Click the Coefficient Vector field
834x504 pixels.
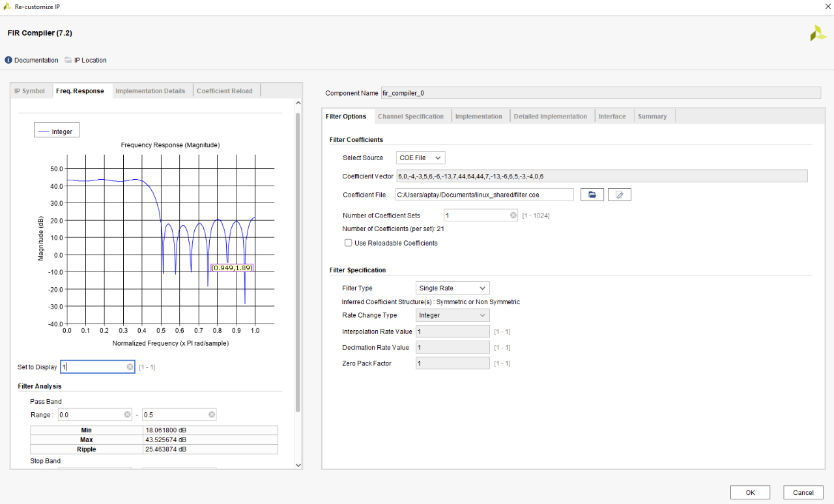tap(601, 176)
